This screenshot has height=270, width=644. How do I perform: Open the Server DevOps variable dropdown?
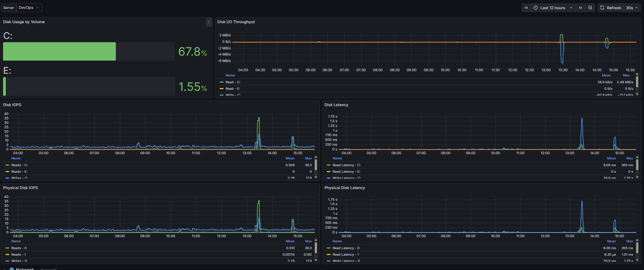(29, 8)
